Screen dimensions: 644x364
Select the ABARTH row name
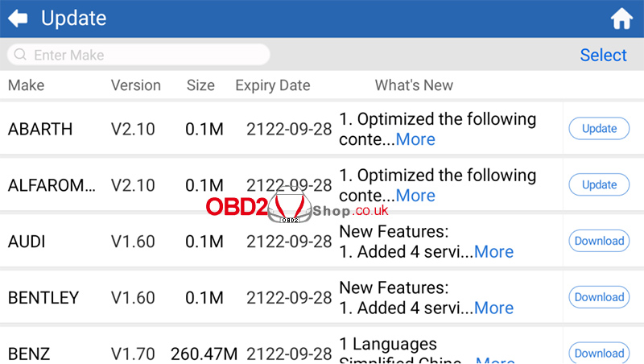tap(40, 129)
